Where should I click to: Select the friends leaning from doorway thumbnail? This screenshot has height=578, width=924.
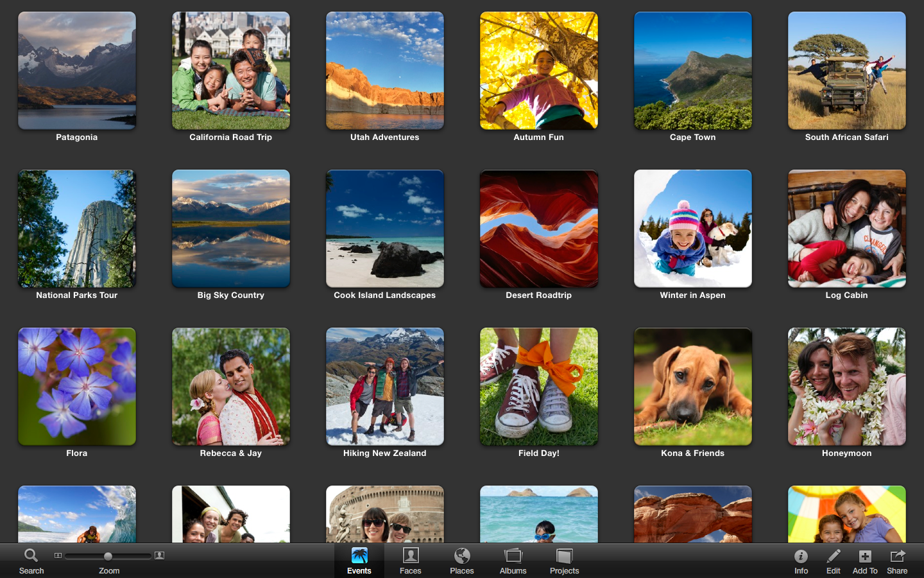pos(231,514)
